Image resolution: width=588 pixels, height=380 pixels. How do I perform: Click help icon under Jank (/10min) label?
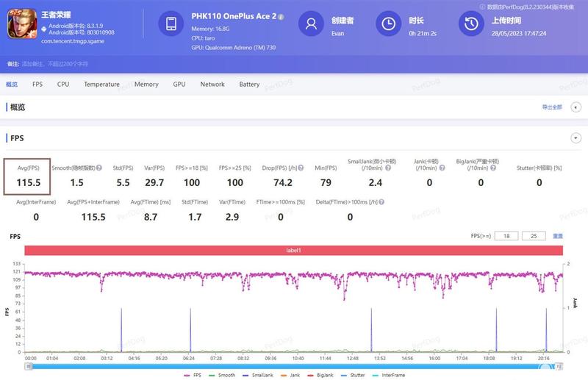click(x=442, y=168)
